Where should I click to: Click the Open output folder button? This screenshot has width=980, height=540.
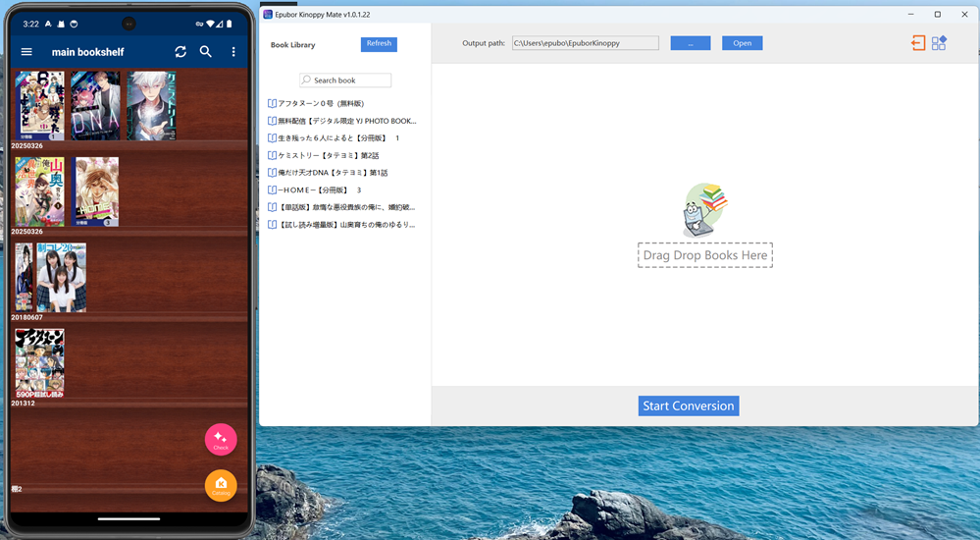coord(742,43)
